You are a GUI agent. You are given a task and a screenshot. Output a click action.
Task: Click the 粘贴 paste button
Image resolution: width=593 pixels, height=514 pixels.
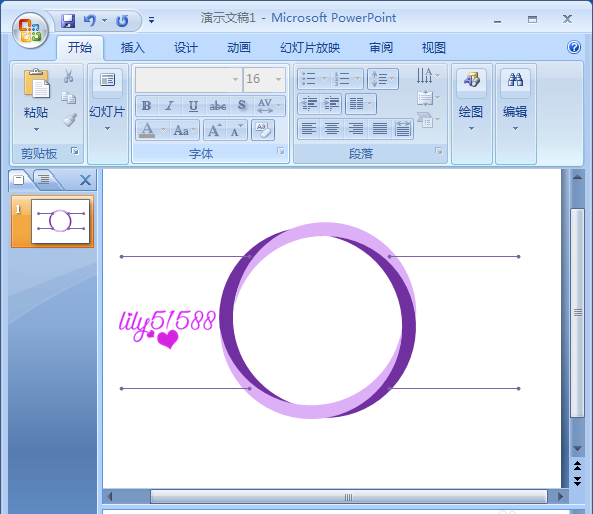pyautogui.click(x=36, y=101)
